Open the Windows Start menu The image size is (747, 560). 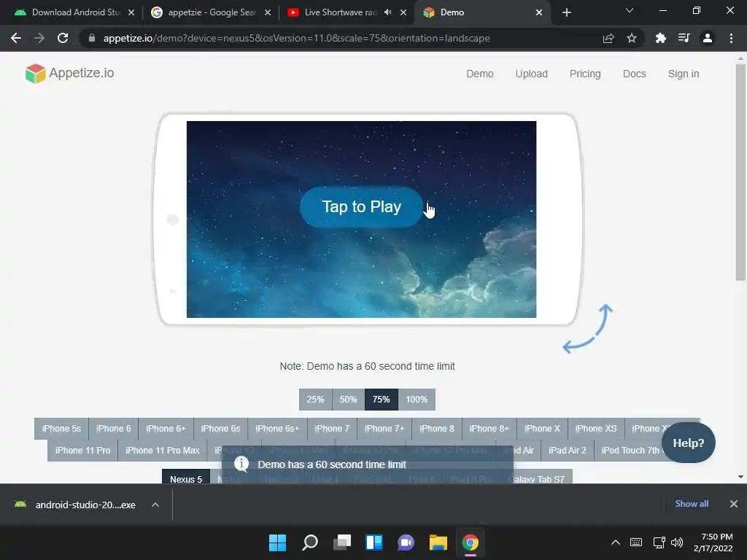coord(277,542)
